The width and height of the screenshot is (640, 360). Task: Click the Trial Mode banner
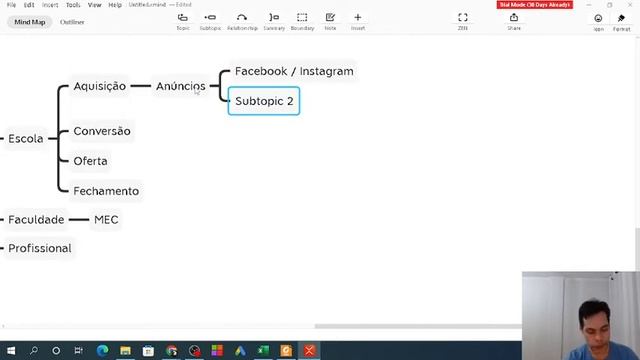(x=534, y=4)
